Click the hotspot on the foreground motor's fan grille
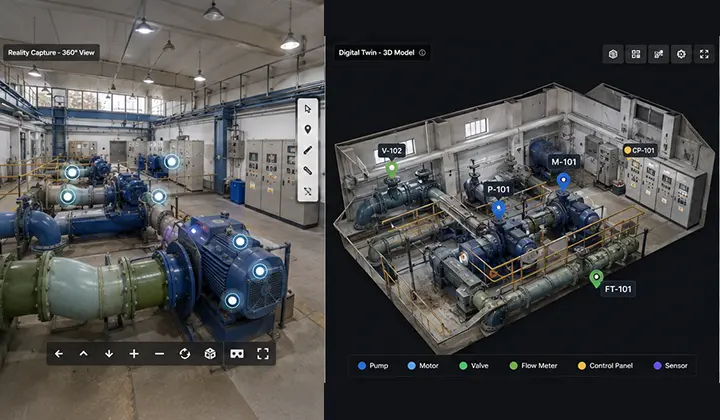720x420 pixels. [259, 271]
